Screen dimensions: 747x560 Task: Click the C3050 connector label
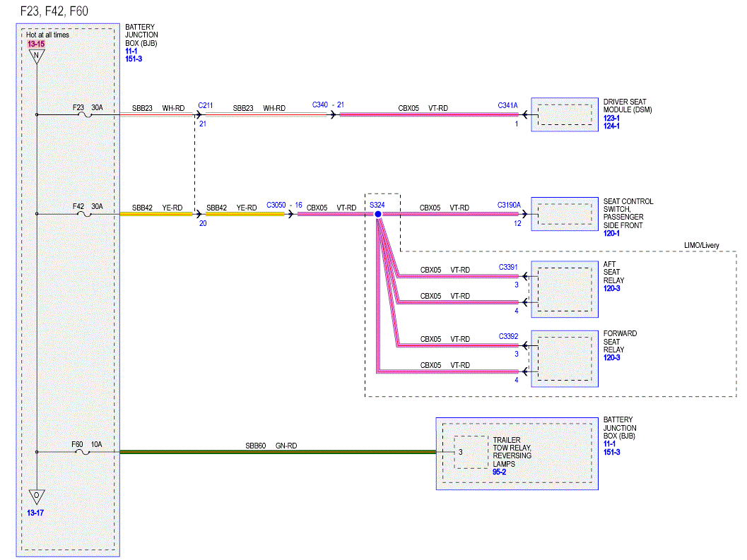[x=276, y=205]
